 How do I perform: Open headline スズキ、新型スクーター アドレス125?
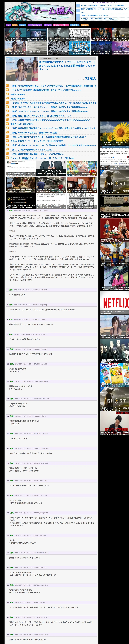[37, 141]
